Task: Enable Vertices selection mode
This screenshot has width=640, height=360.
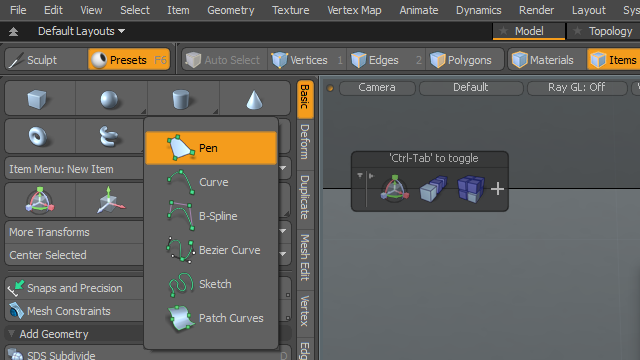Action: [307, 60]
